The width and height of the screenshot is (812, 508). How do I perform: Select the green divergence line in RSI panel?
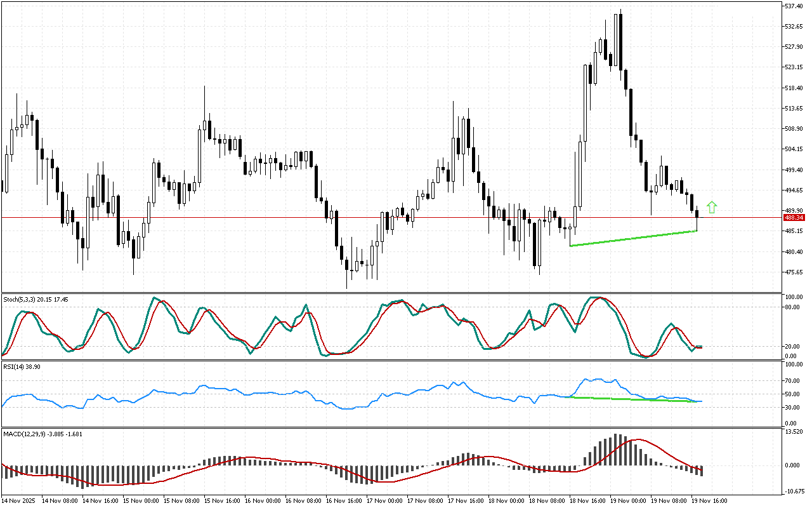[x=634, y=399]
